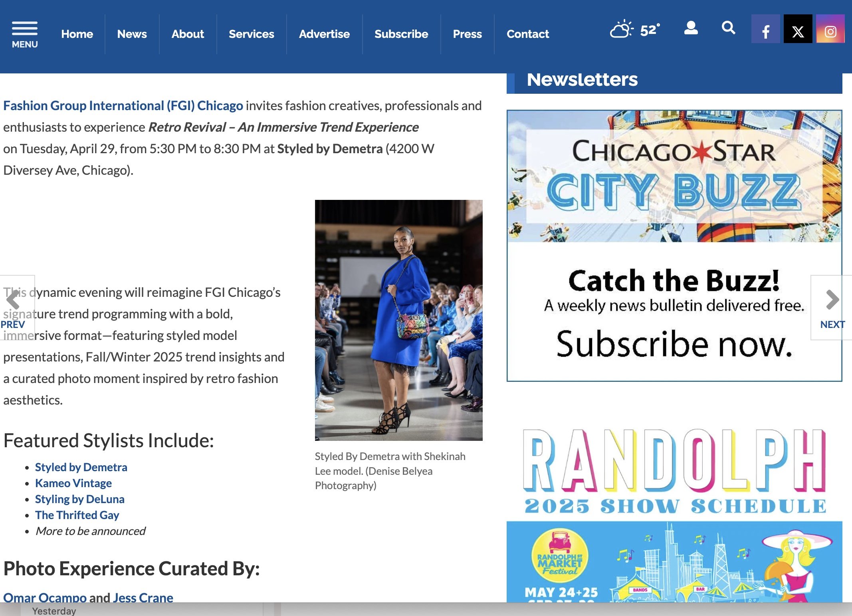Click the 'Featured Stylists Include:' heading
Screen dimensions: 852x616
click(109, 441)
